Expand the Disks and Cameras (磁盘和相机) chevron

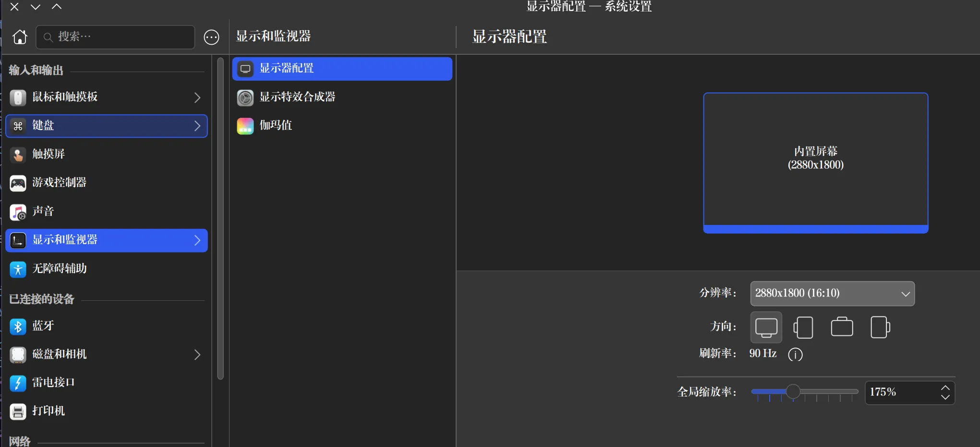click(197, 355)
